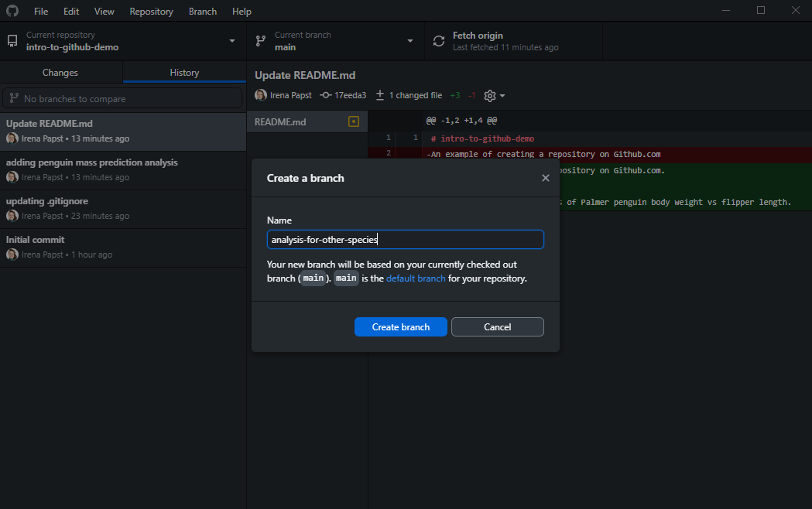
Task: Close the Create a branch dialog with X
Action: (546, 178)
